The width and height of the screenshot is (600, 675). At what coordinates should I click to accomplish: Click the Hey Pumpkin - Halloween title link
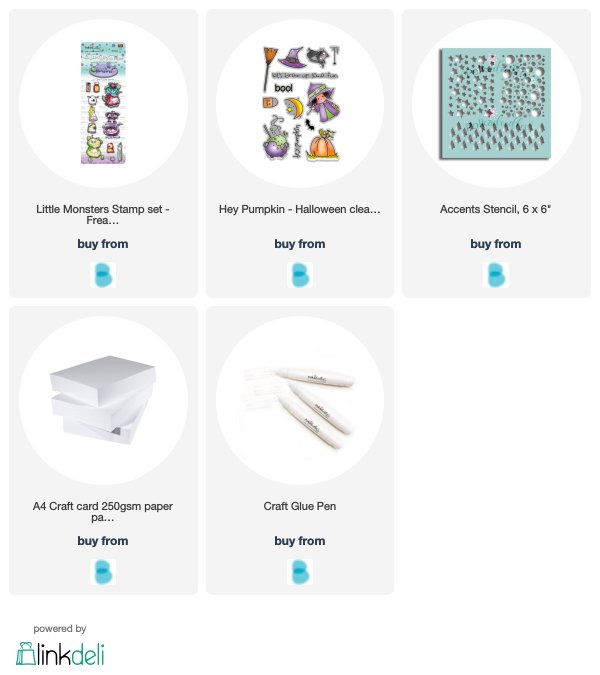(300, 209)
